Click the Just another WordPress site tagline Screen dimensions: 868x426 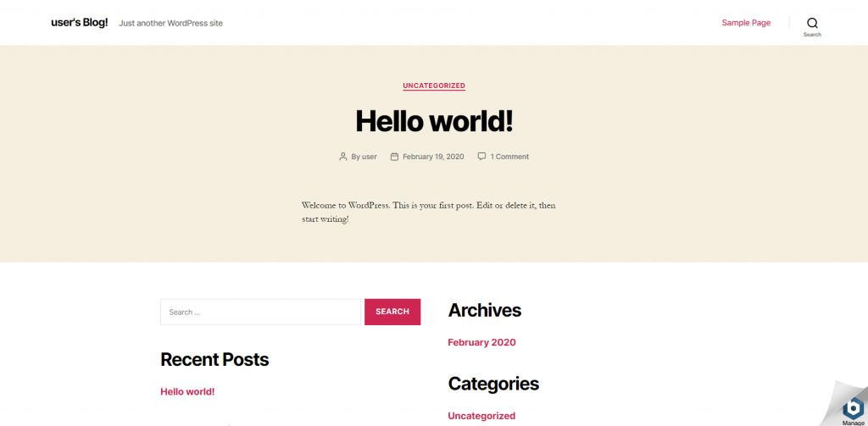170,23
